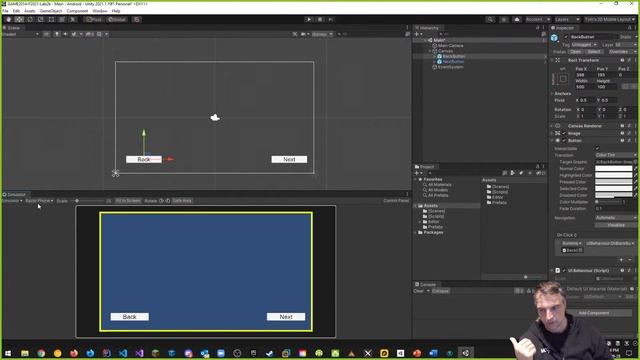640x360 pixels.
Task: Open the Tag dropdown in Inspector
Action: (584, 45)
